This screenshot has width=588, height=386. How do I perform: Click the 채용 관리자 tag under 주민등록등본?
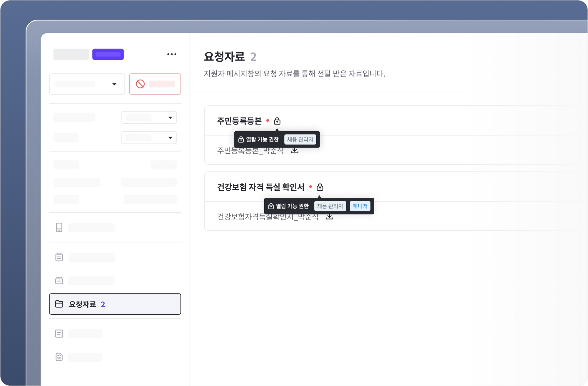(300, 140)
